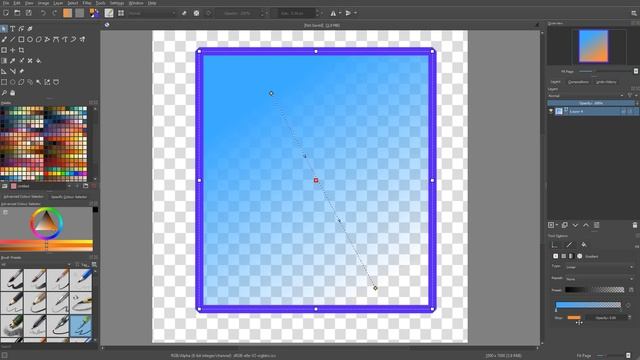Open the File menu
The width and height of the screenshot is (640, 360).
point(6,3)
